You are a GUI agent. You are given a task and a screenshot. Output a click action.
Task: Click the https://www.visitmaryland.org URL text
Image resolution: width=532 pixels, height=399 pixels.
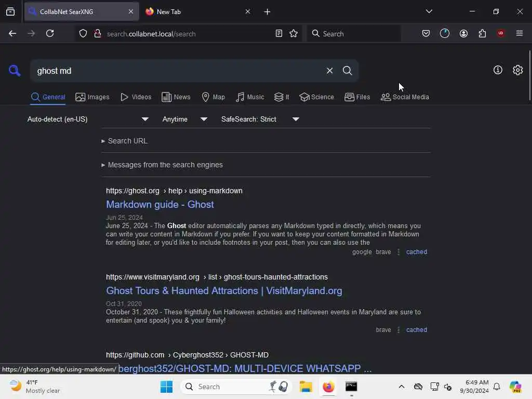coord(153,277)
